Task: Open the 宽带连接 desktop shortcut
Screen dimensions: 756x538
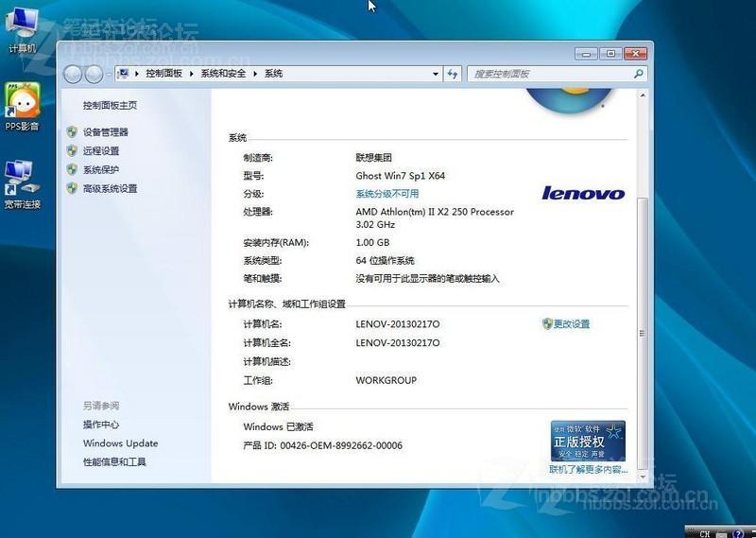Action: coord(21,180)
